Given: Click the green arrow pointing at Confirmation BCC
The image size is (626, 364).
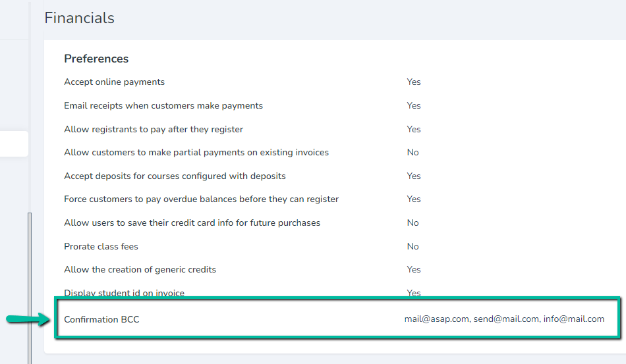Looking at the screenshot, I should (x=28, y=319).
